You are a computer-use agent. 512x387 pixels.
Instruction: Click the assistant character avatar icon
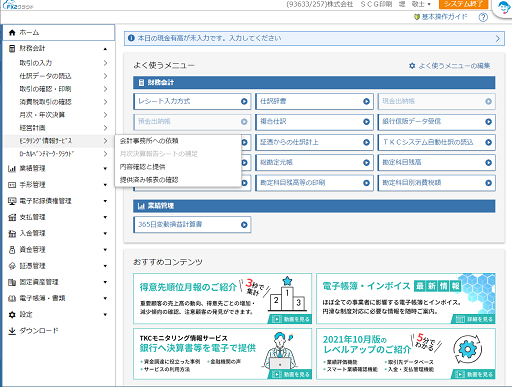[504, 7]
